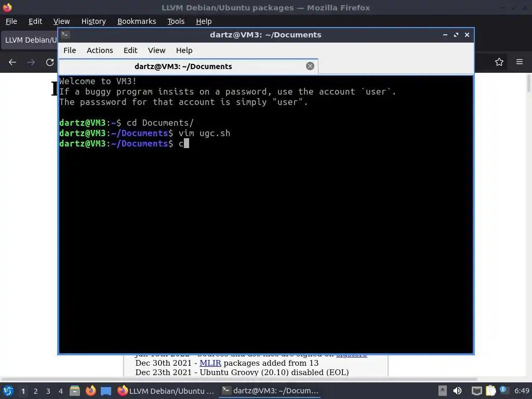Viewport: 532px width, 399px height.
Task: Open Firefox Tools menu
Action: pos(176,21)
